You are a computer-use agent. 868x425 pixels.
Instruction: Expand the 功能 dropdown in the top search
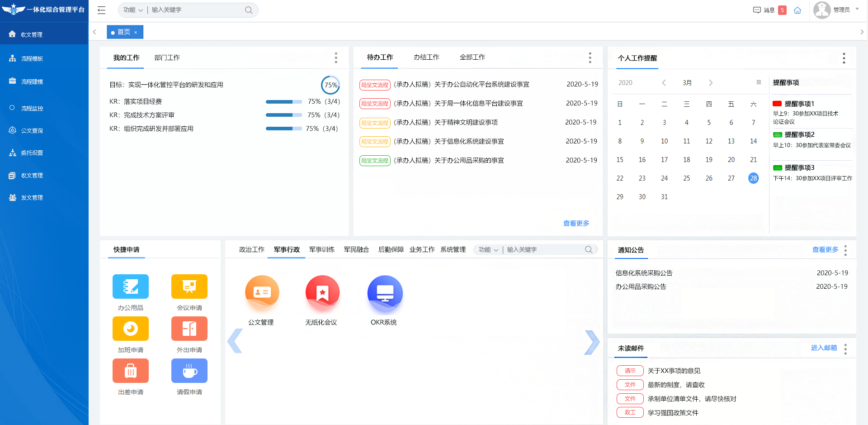[x=133, y=10]
